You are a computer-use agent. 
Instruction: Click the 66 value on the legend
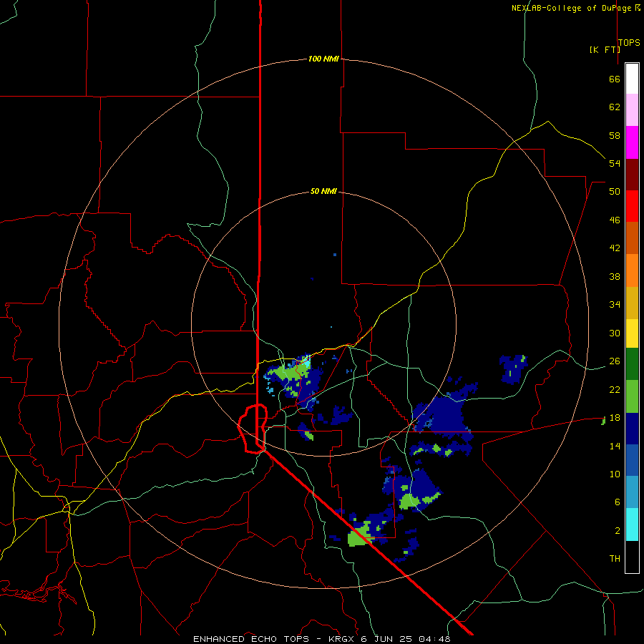[x=615, y=79]
